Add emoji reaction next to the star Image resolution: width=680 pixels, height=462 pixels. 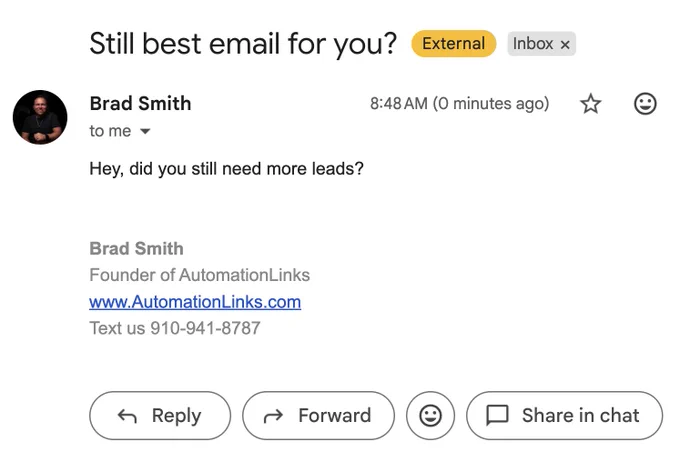click(645, 104)
